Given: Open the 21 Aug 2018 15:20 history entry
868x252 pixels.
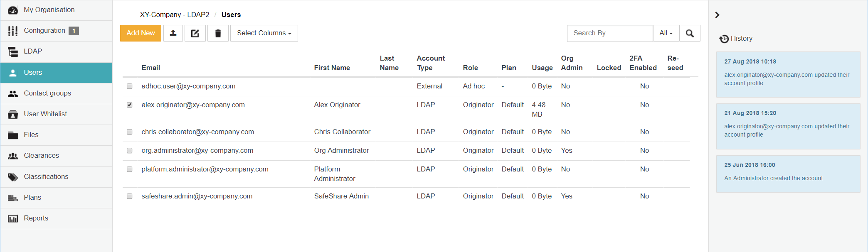Looking at the screenshot, I should click(x=788, y=126).
